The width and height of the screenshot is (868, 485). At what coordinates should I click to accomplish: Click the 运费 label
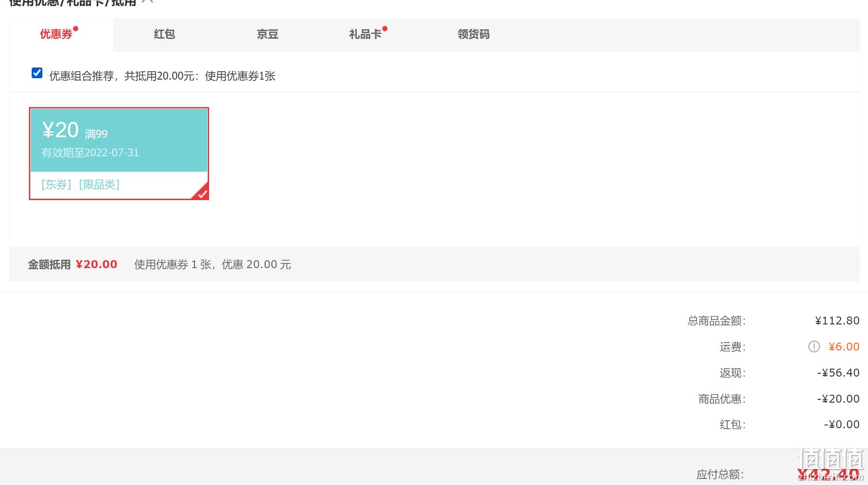click(x=732, y=347)
